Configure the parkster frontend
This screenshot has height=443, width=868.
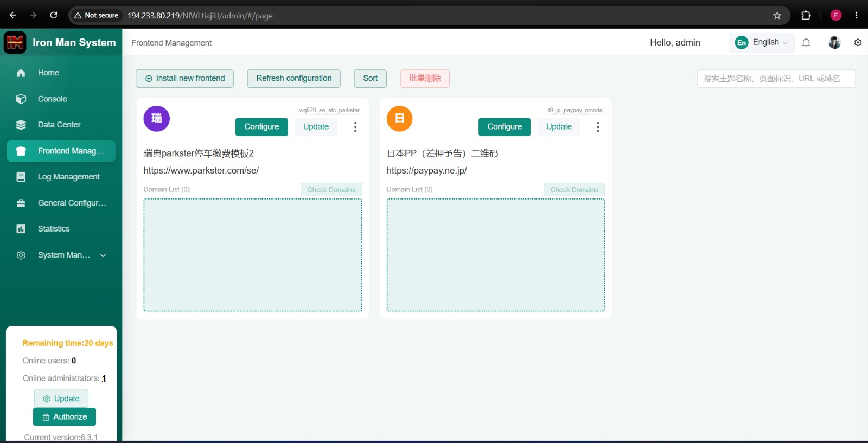point(261,127)
